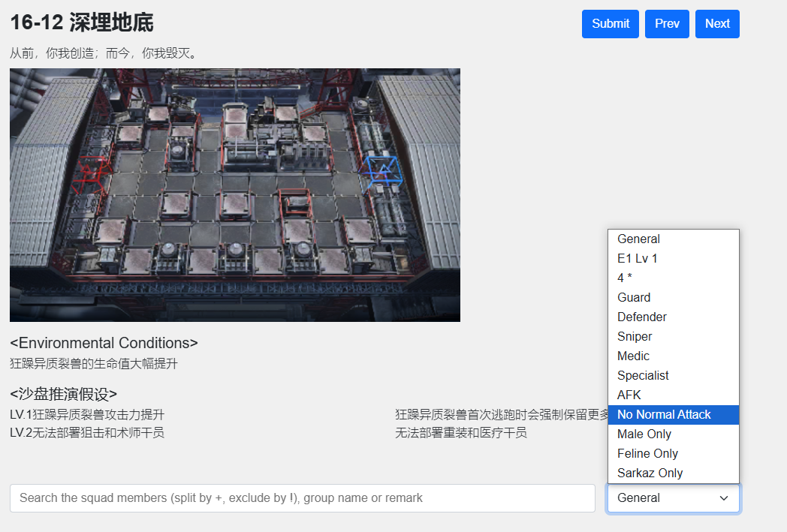The width and height of the screenshot is (787, 532).
Task: Select General option in dropdown list
Action: point(673,239)
